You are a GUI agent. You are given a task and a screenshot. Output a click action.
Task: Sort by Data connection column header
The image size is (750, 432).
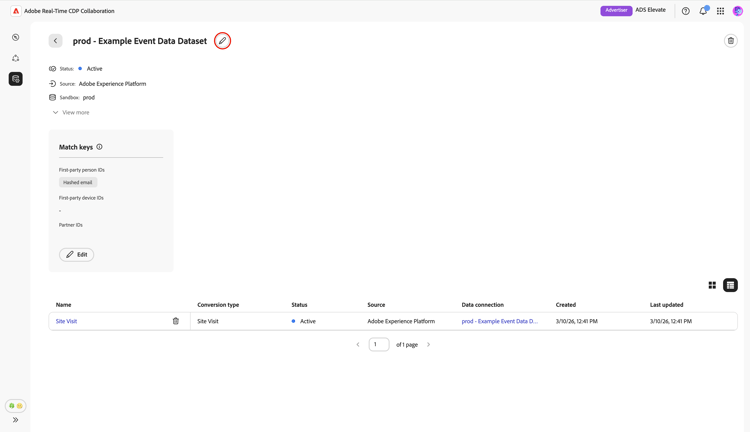[x=483, y=305]
